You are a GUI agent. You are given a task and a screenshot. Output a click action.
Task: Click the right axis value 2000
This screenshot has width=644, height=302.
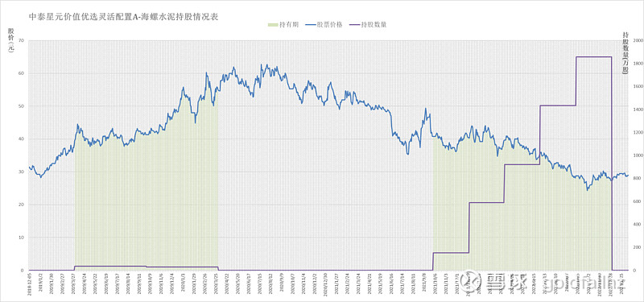pyautogui.click(x=638, y=41)
